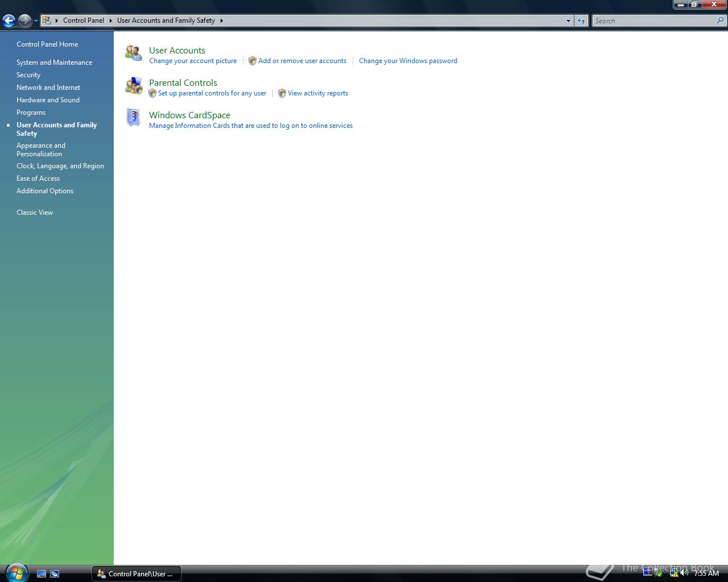Open Additional Options
The height and width of the screenshot is (582, 728).
(45, 191)
